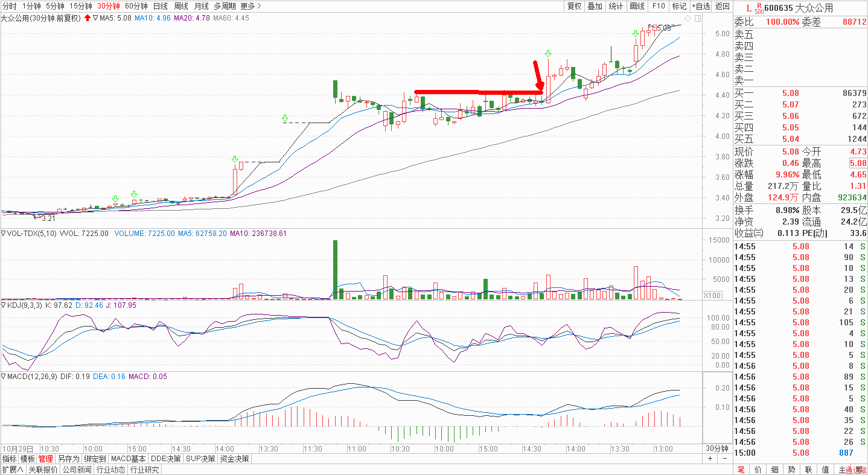
Task: Expand the 扩展 bottom panel
Action: (12, 470)
